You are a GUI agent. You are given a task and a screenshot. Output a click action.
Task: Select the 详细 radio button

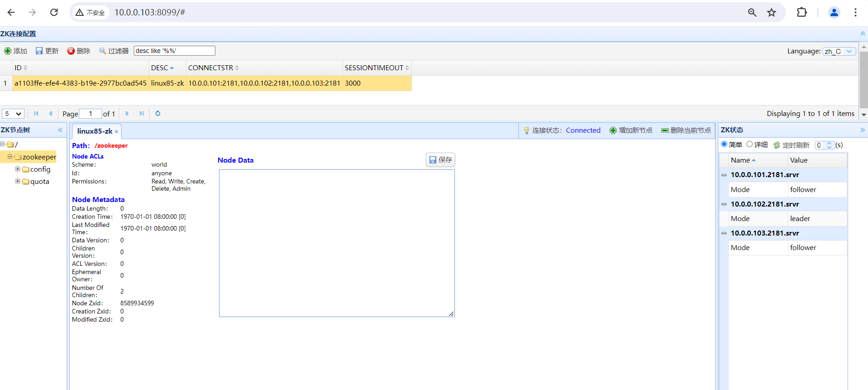point(750,144)
